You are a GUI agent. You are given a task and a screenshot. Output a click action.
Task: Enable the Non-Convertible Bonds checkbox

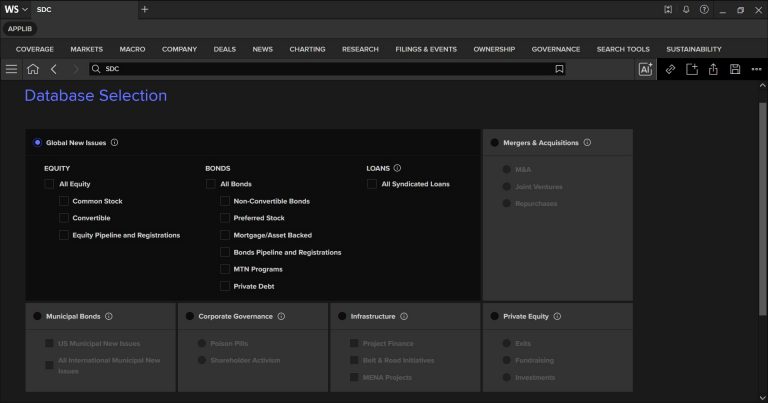[225, 201]
